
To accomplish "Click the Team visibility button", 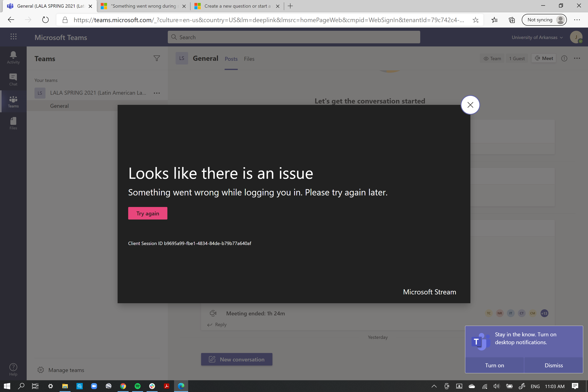I will (492, 58).
